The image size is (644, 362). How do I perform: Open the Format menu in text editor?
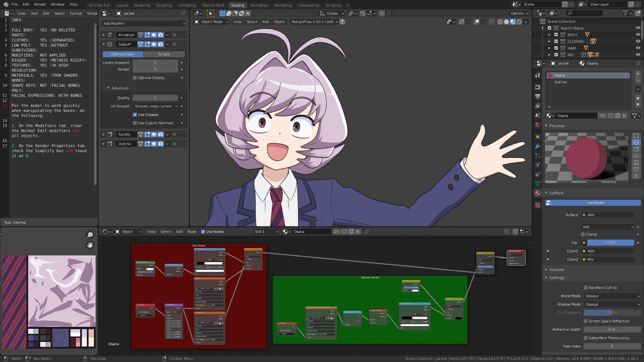(76, 13)
